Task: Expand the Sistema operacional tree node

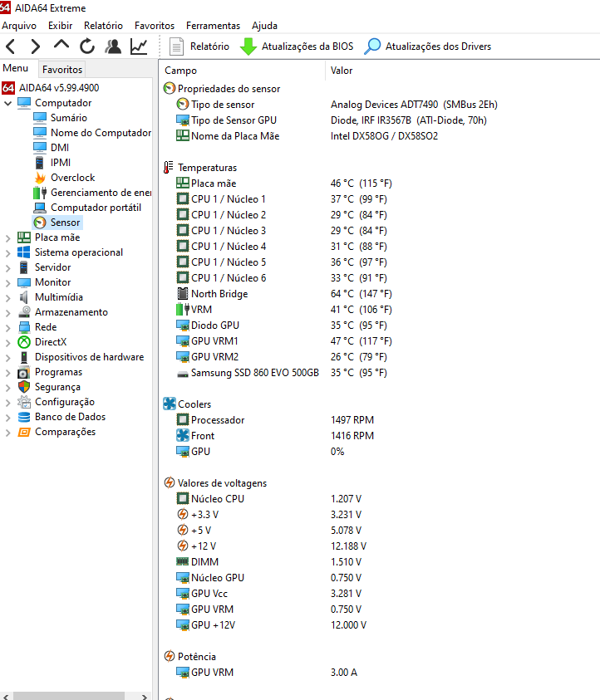Action: tap(7, 253)
